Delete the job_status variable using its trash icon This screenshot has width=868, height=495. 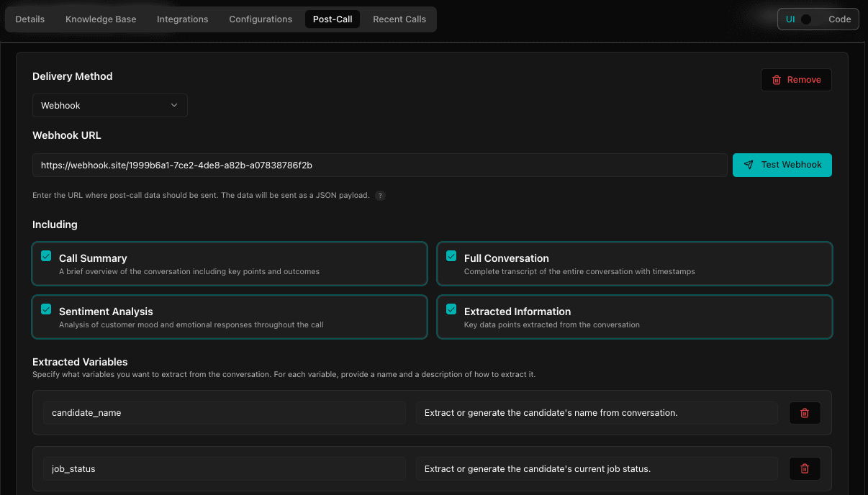(x=804, y=468)
